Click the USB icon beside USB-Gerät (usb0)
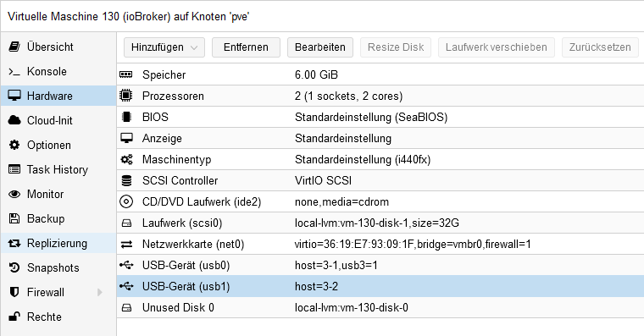 [x=126, y=266]
